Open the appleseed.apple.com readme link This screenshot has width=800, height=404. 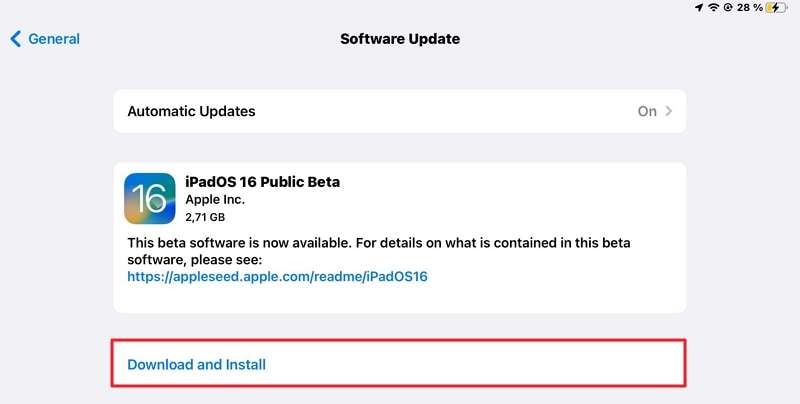(277, 276)
